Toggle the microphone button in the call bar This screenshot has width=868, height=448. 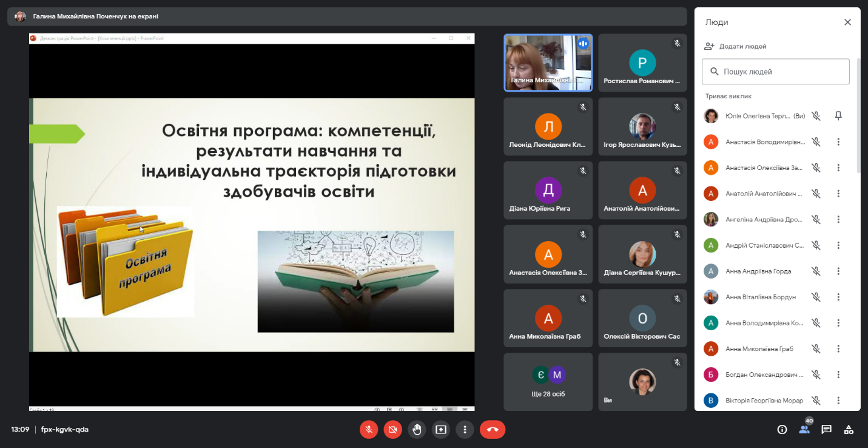[369, 430]
